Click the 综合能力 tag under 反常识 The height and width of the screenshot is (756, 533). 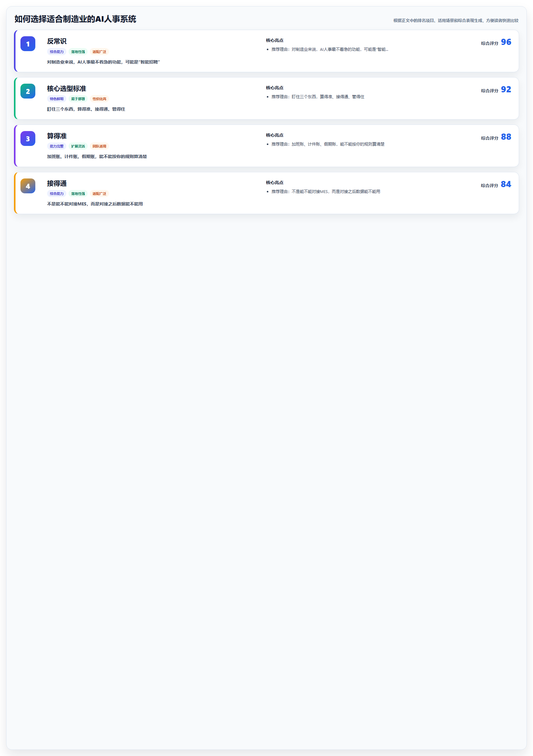pos(57,52)
